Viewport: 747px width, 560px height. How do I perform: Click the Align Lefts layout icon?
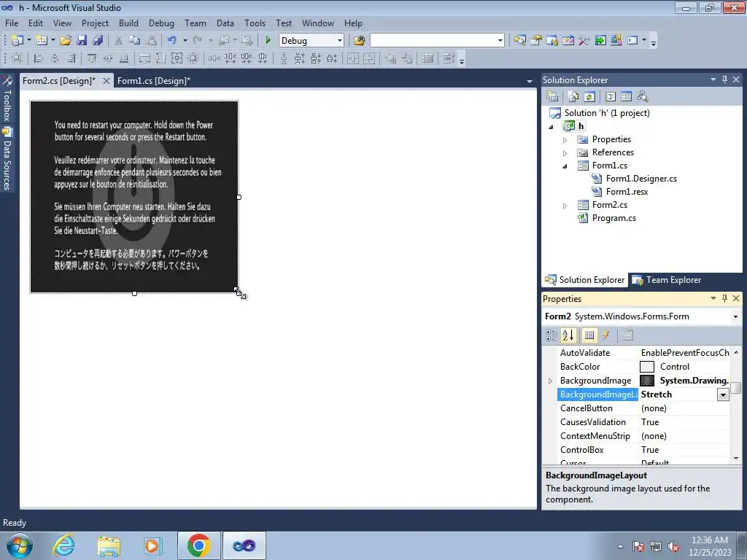(x=39, y=58)
